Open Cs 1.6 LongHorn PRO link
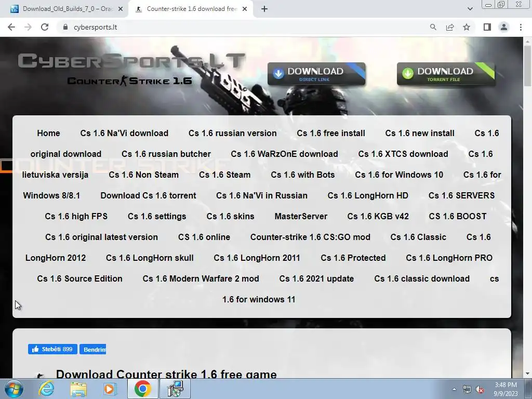Image resolution: width=532 pixels, height=399 pixels. click(449, 258)
